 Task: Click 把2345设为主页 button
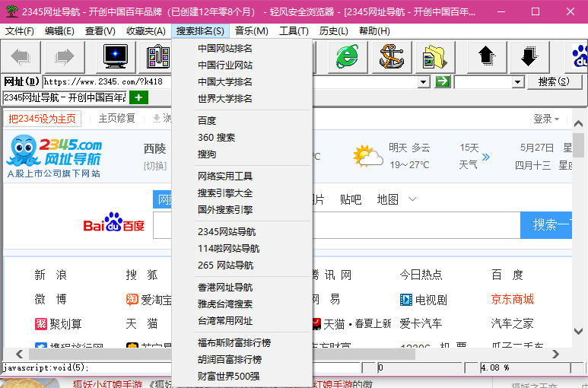43,119
